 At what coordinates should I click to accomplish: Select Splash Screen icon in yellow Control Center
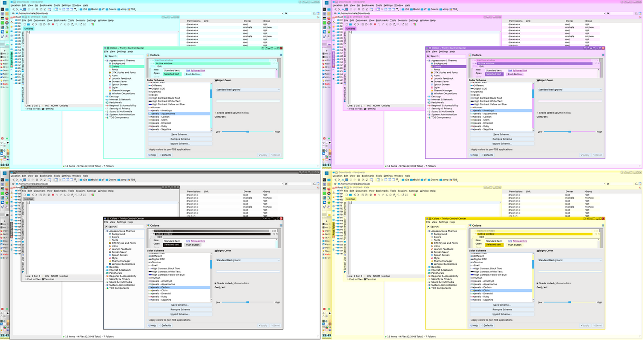(x=432, y=255)
